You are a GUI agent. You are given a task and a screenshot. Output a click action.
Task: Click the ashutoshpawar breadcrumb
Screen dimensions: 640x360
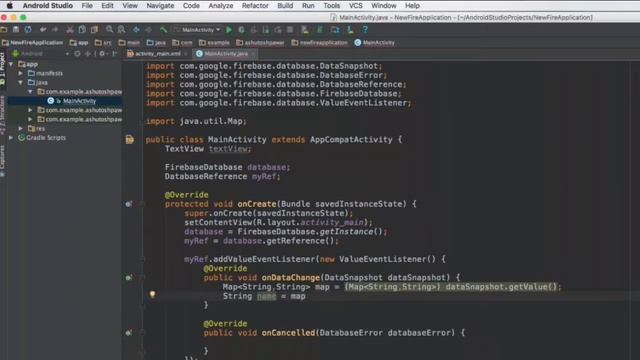(260, 42)
